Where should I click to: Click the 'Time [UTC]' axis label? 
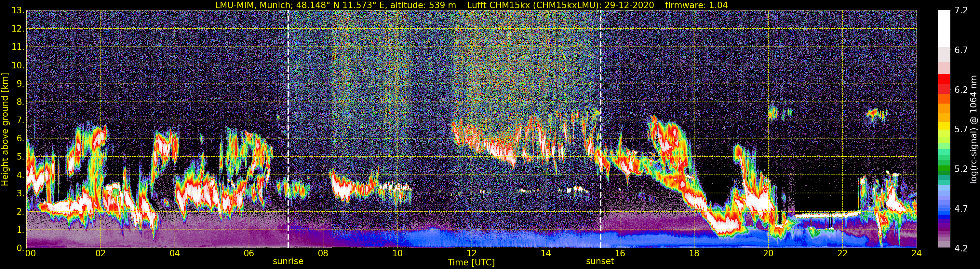(x=471, y=262)
